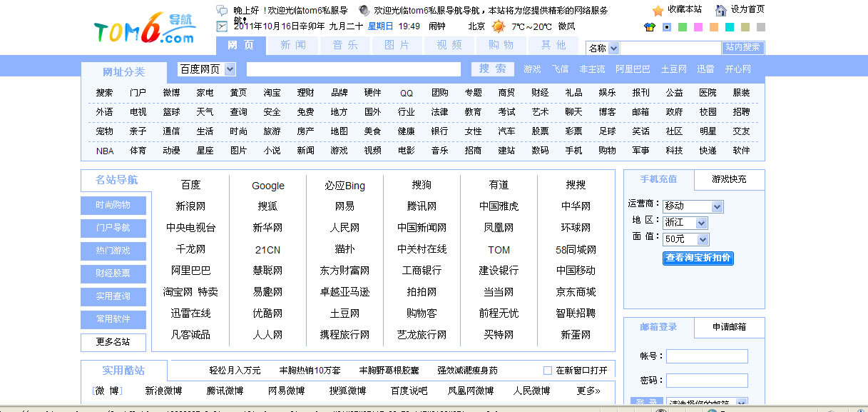Image resolution: width=868 pixels, height=412 pixels.
Task: Click the calendar icon next to the date
Action: tap(221, 25)
